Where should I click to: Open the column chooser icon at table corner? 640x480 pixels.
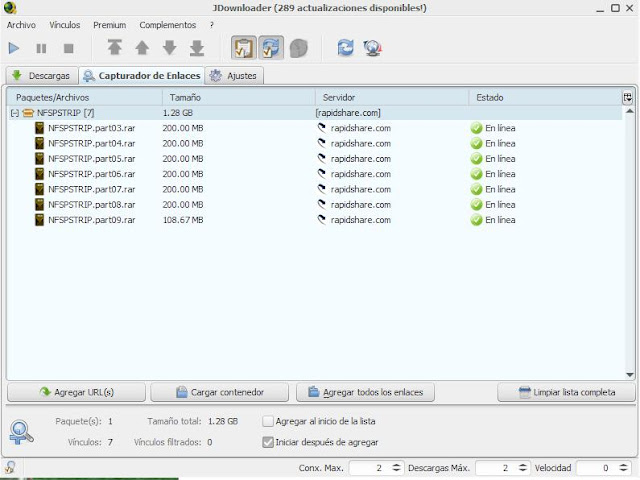point(628,98)
